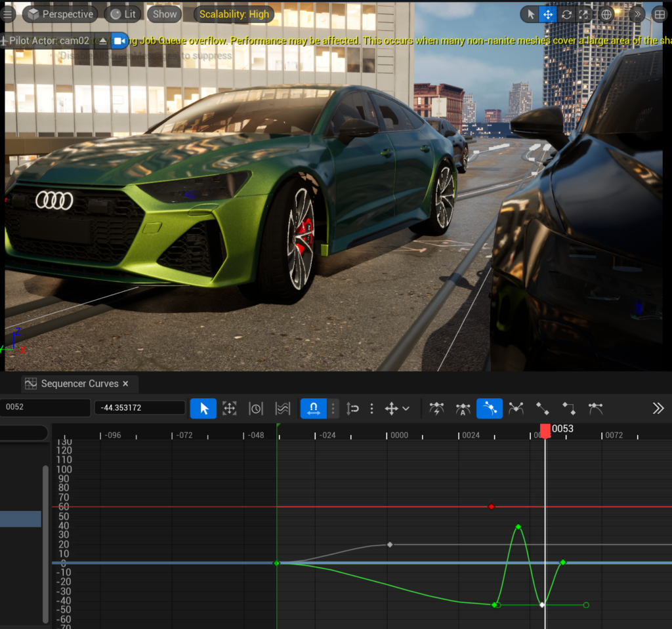Click the right tangent handle circle
This screenshot has width=672, height=629.
coord(586,605)
